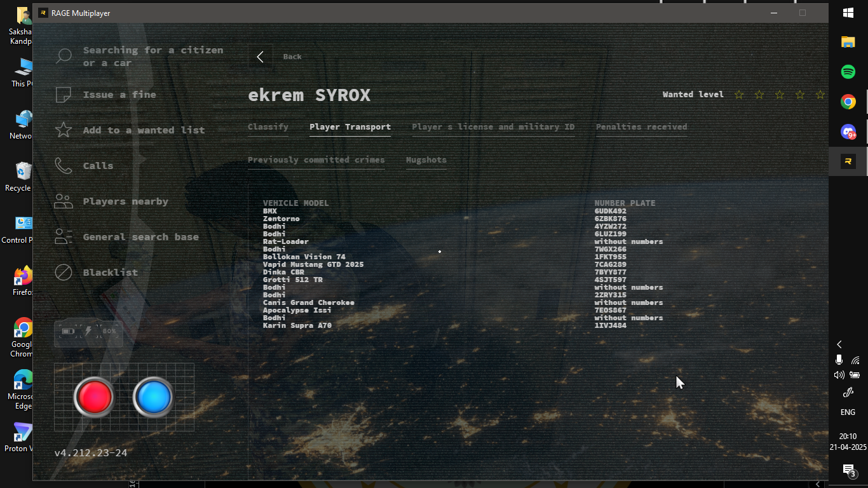
Task: Set wanted level to third star
Action: [x=780, y=95]
